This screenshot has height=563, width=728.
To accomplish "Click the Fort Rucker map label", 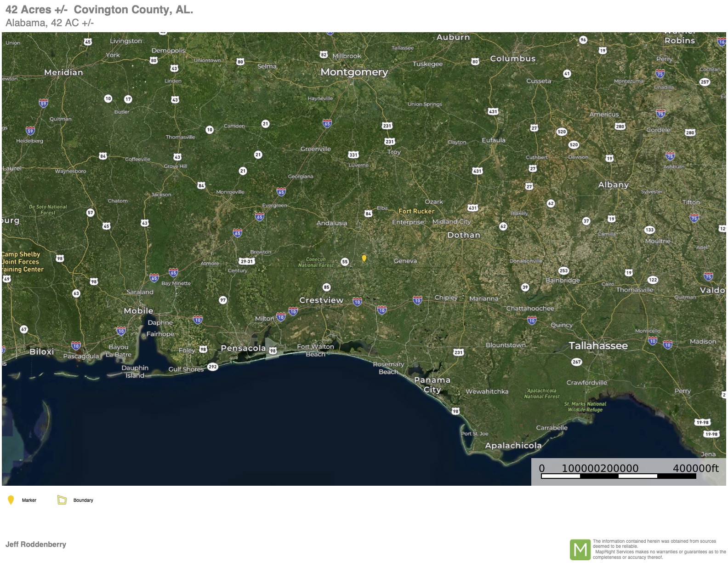I will pos(416,211).
